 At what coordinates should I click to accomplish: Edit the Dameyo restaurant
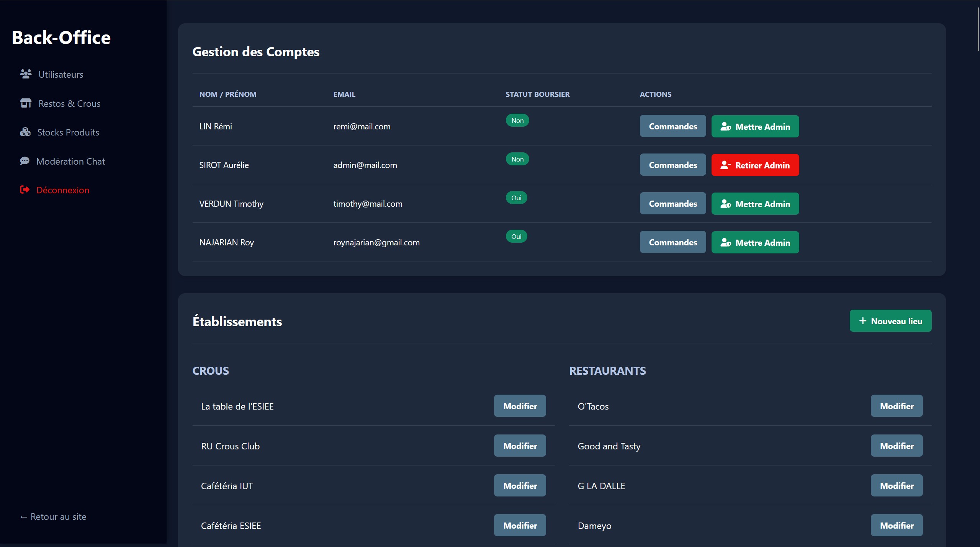point(897,526)
